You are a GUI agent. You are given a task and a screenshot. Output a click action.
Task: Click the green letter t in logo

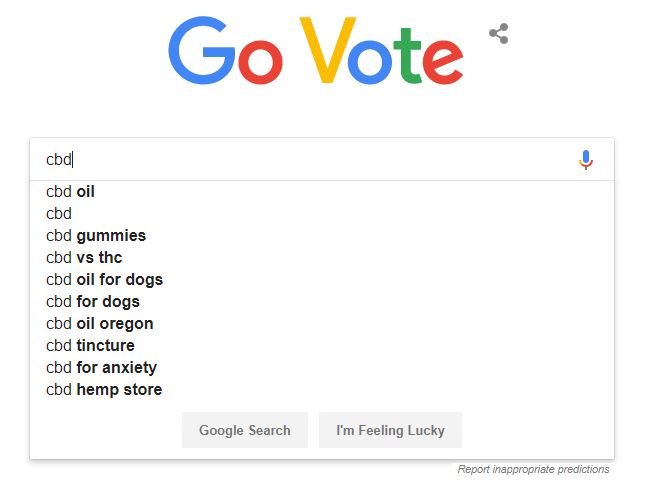[x=406, y=55]
